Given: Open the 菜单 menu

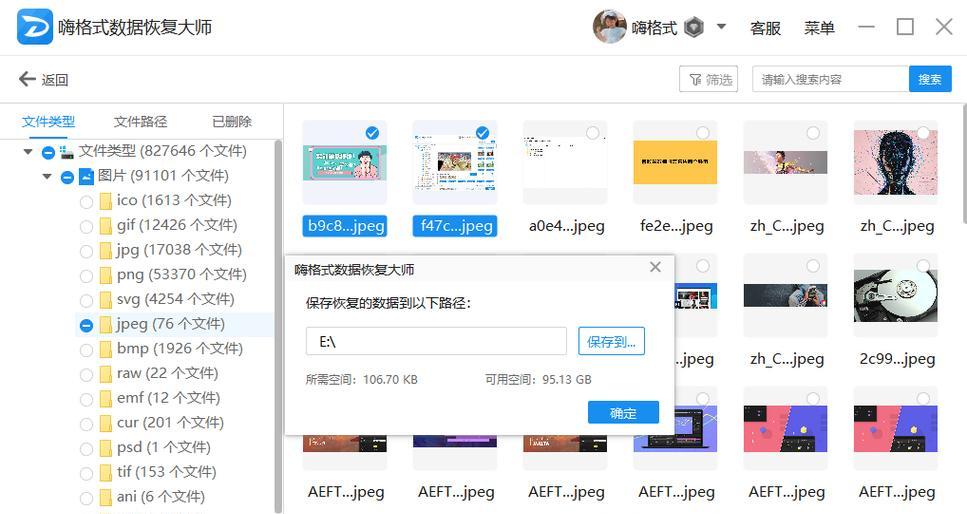Looking at the screenshot, I should coord(819,28).
